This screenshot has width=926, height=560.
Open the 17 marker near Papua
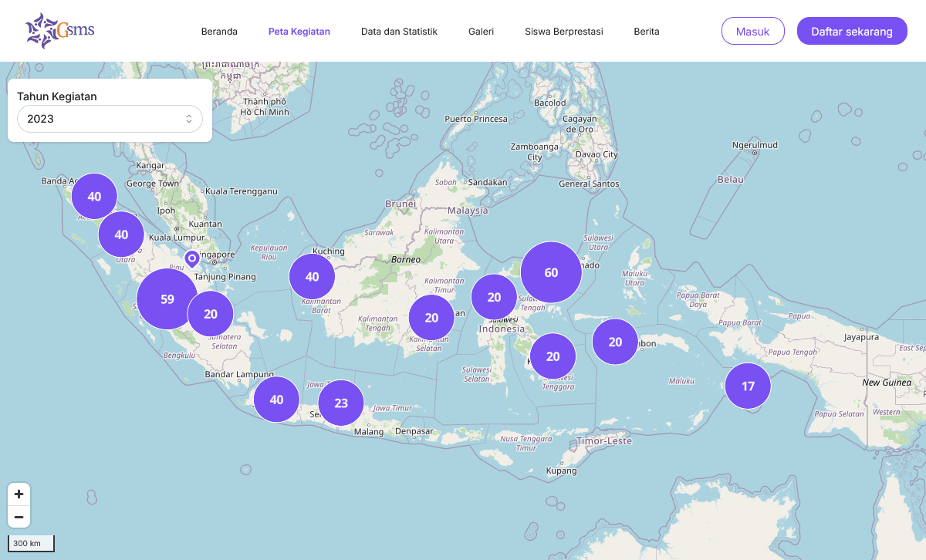747,386
